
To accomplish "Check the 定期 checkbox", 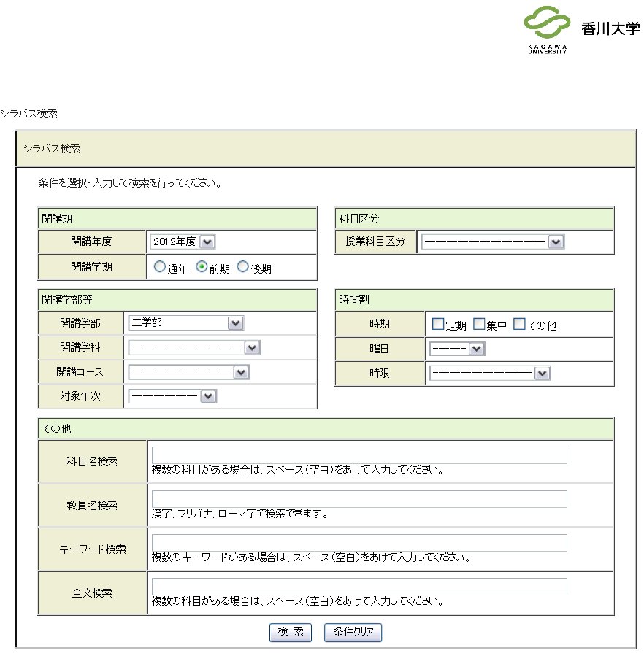I will point(438,324).
